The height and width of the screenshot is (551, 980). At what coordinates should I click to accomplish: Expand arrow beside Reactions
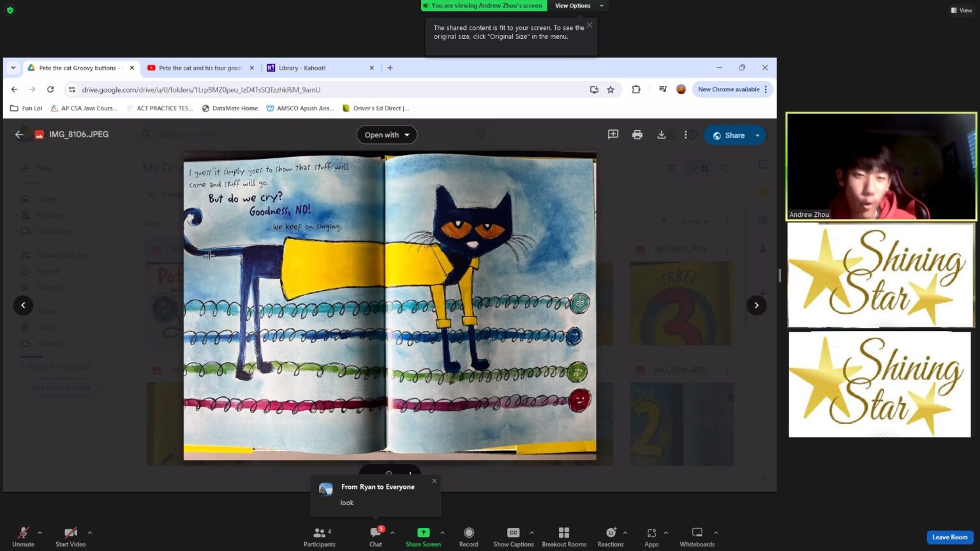(625, 533)
